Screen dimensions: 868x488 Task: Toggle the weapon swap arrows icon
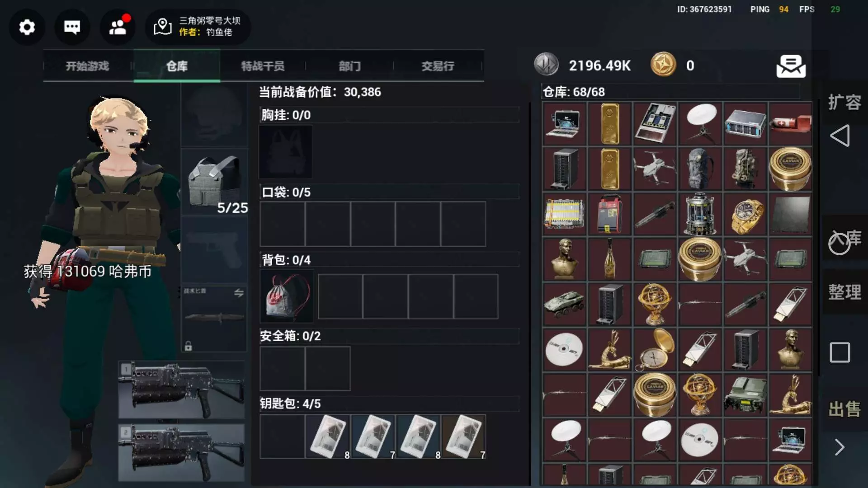(239, 293)
